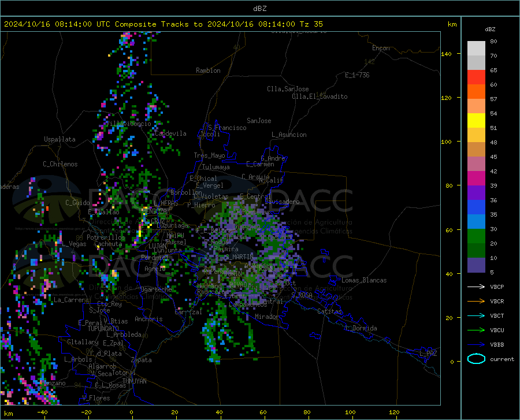Select the dark orange 60 dBZ swatch
The height and width of the screenshot is (420, 520).
(x=476, y=92)
